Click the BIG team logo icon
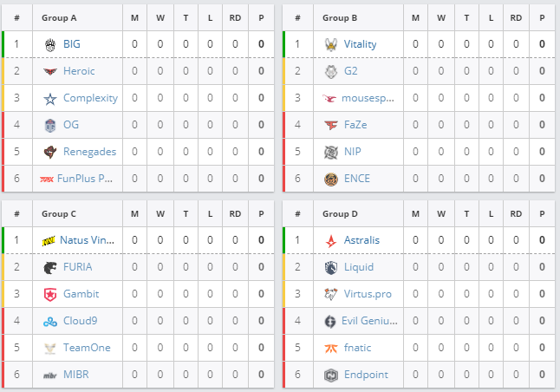560x392 pixels. pyautogui.click(x=50, y=45)
